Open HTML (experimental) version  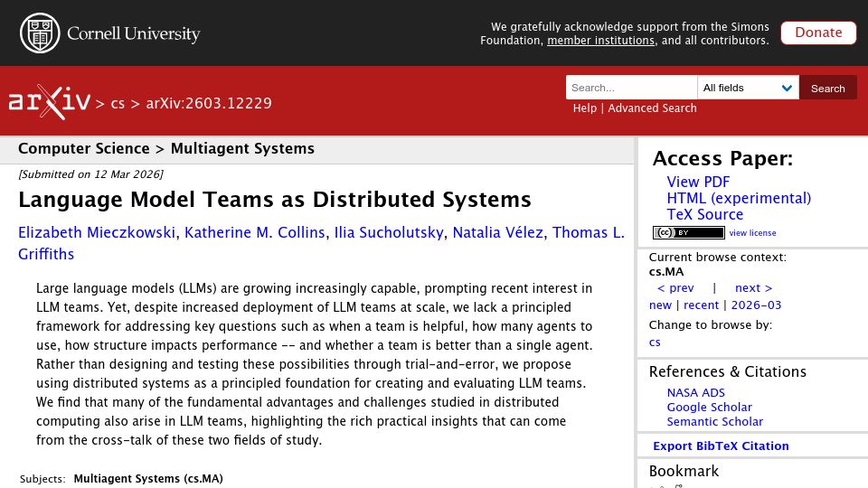[x=739, y=198]
